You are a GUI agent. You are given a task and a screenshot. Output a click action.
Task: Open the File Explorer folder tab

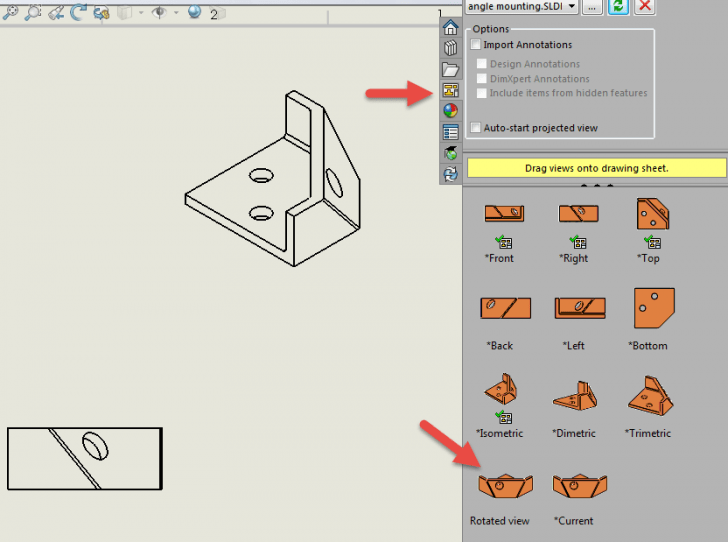tap(450, 69)
